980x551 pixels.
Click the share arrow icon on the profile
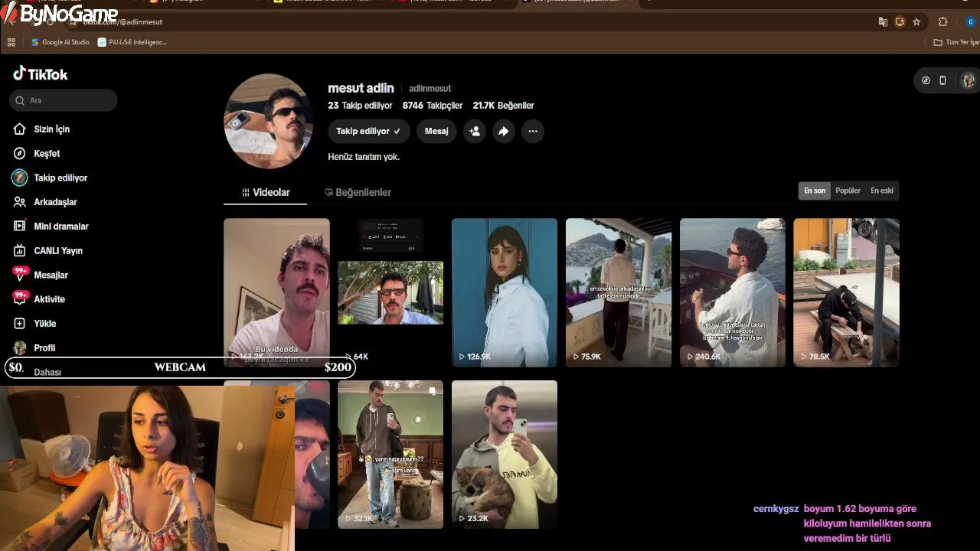point(503,131)
